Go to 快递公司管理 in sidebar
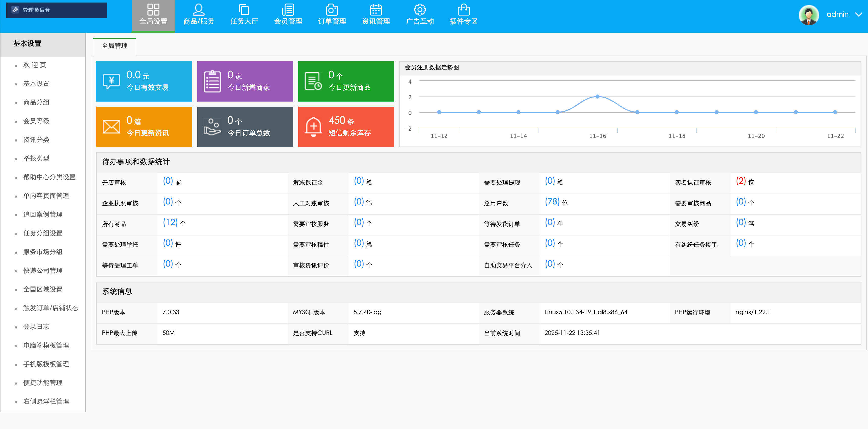Image resolution: width=868 pixels, height=429 pixels. 42,271
